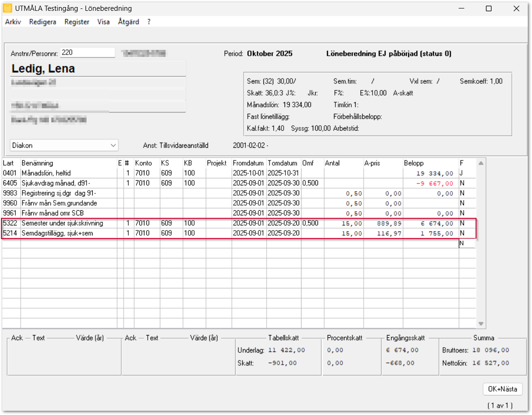Click the empty F cell containing N
This screenshot has height=415, width=532.
467,243
